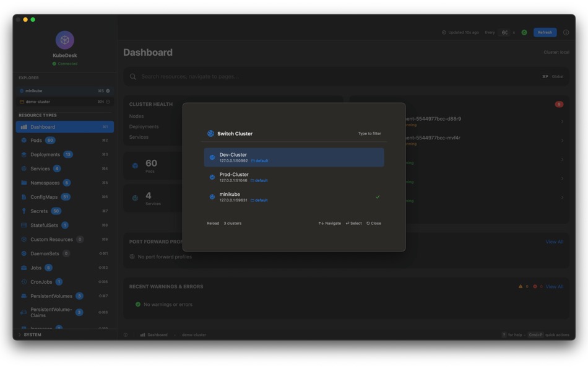The height and width of the screenshot is (368, 588).
Task: Click the KubeDesk cluster logo
Action: (64, 40)
